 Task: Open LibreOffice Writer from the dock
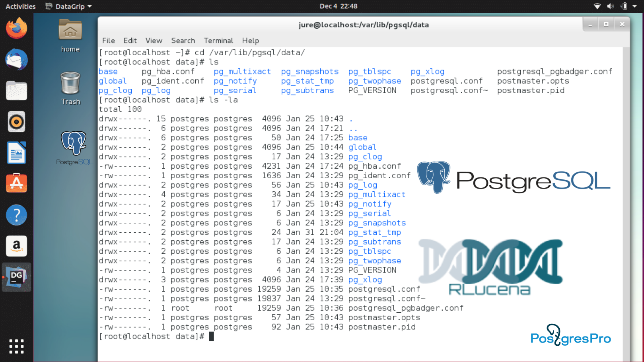[16, 153]
